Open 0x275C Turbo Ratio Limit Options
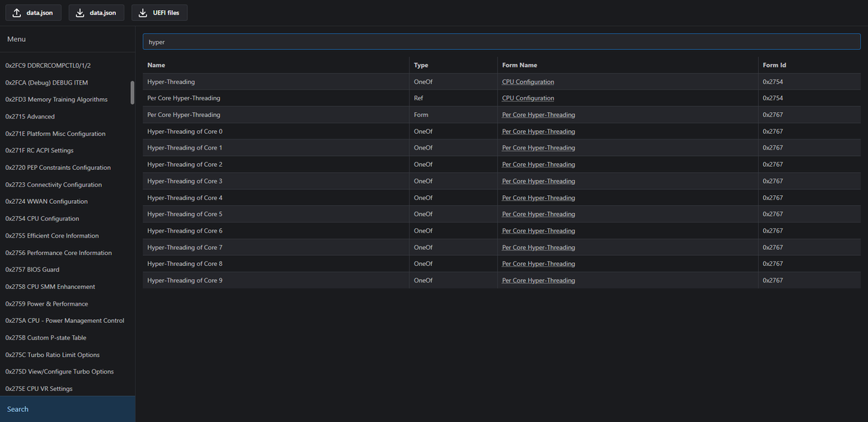This screenshot has width=868, height=422. pos(52,355)
